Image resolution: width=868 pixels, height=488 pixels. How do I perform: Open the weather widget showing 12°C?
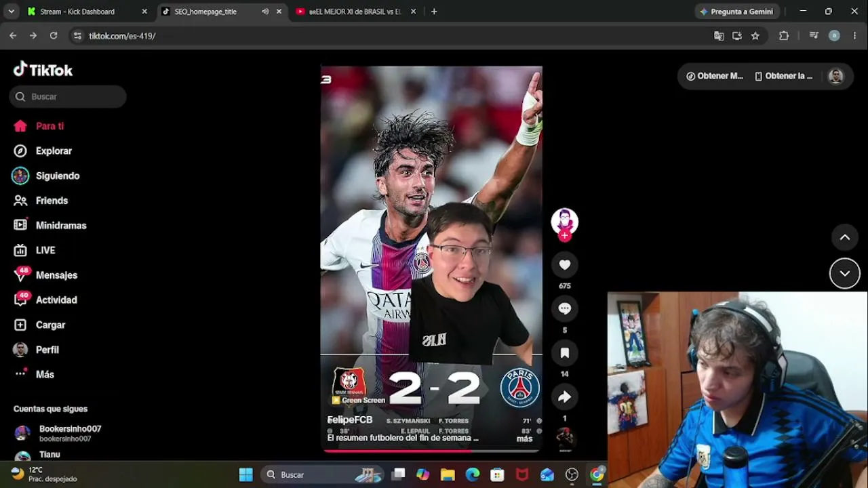pos(44,474)
